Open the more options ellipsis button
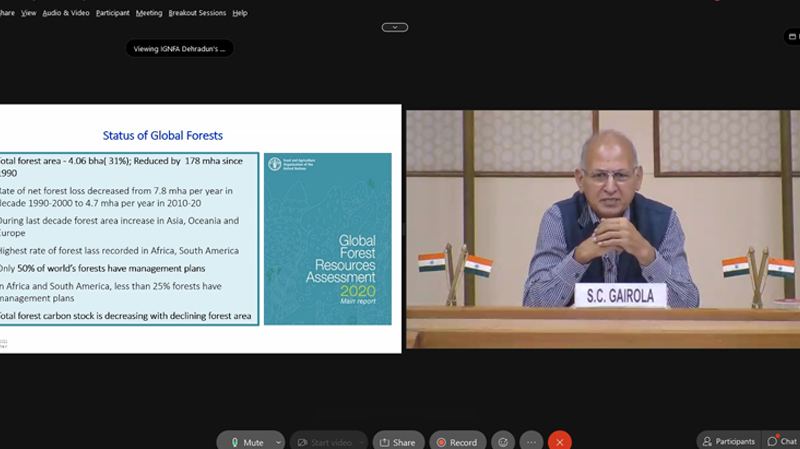Viewport: 800px width, 449px height. tap(531, 441)
